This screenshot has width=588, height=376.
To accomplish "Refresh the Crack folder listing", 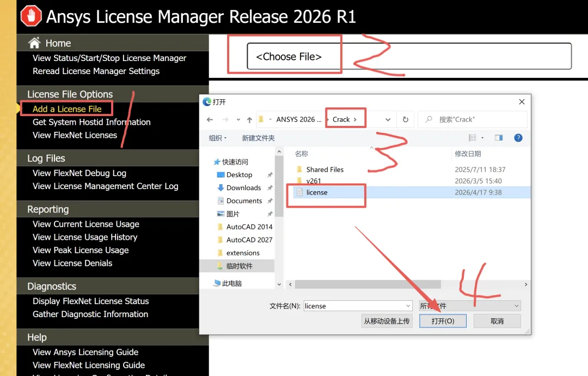I will (406, 119).
